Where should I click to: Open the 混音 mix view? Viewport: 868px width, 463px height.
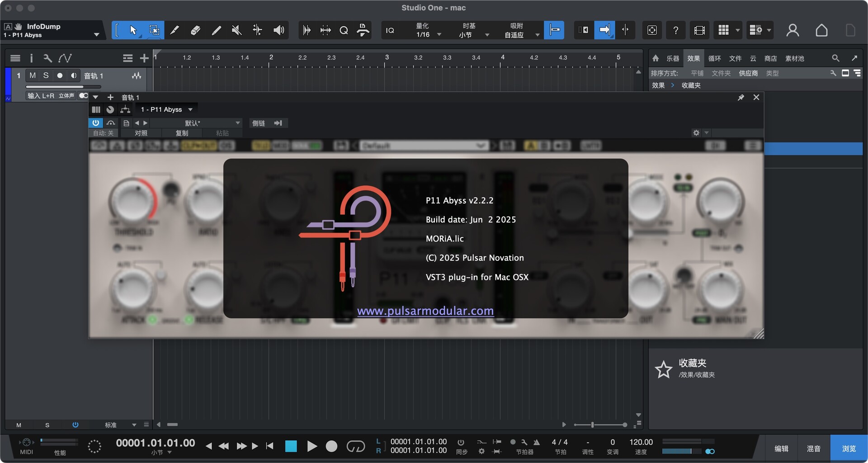pyautogui.click(x=814, y=449)
